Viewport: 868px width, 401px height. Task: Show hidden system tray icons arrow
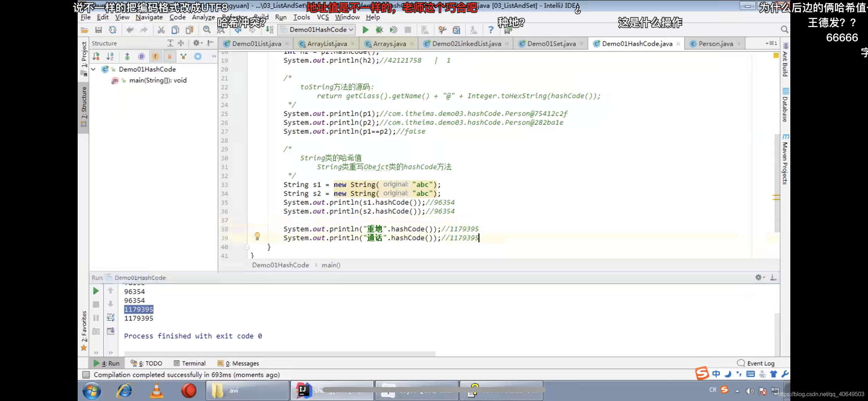tap(737, 391)
